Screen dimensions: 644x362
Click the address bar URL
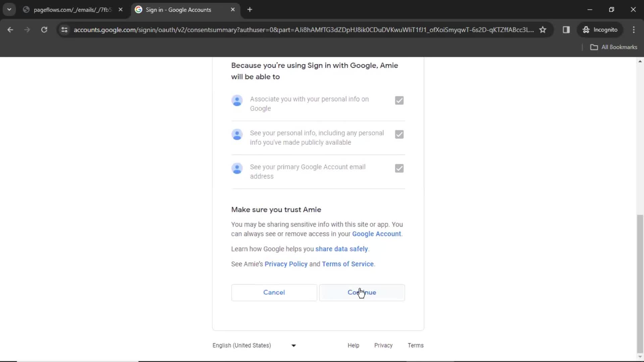tap(304, 30)
